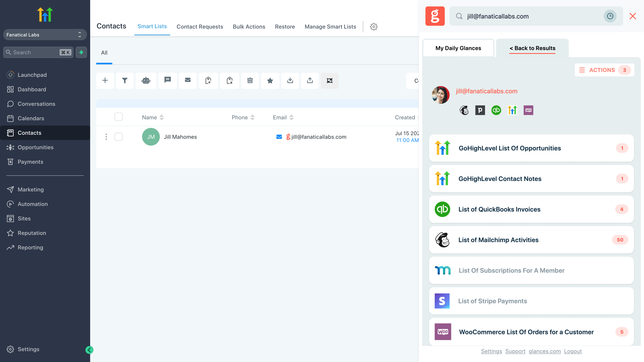Open row options three-dot menu for Jill
The height and width of the screenshot is (362, 644).
click(x=106, y=137)
